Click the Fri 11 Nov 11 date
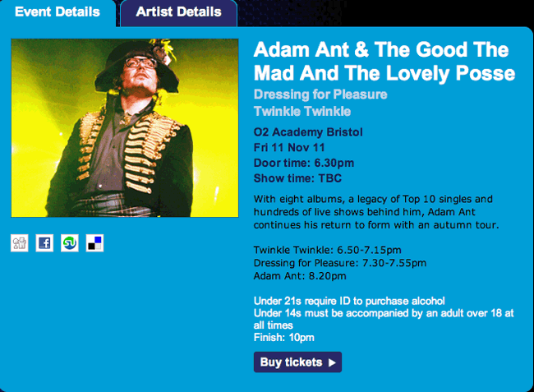 [x=290, y=147]
